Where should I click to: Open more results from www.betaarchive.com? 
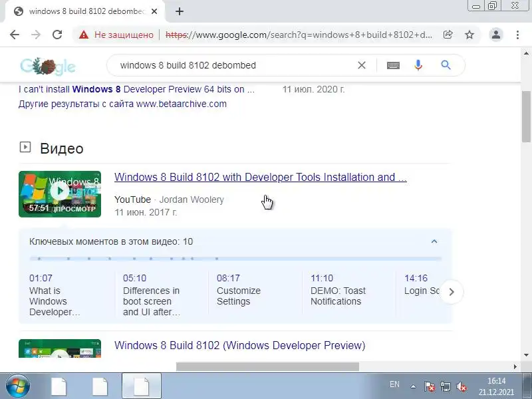click(x=122, y=104)
